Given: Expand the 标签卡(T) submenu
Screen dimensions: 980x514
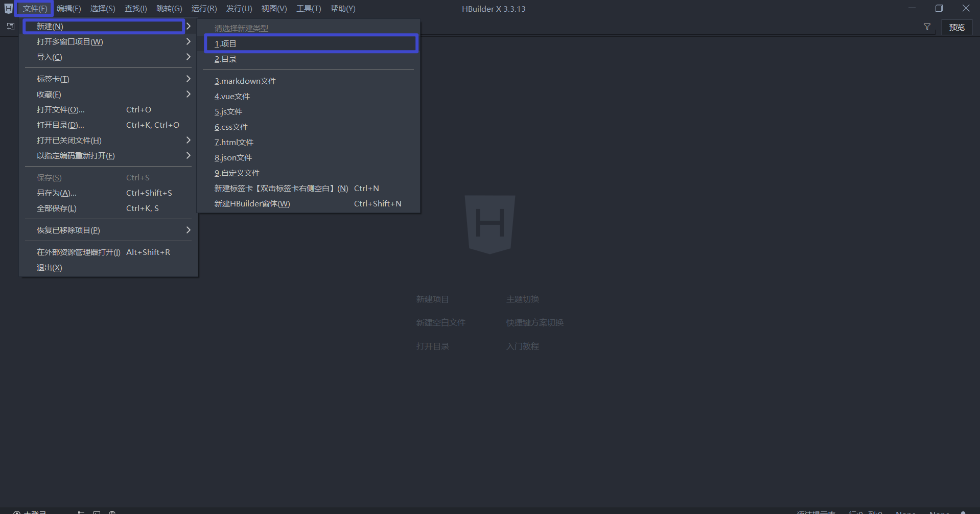Looking at the screenshot, I should tap(108, 79).
